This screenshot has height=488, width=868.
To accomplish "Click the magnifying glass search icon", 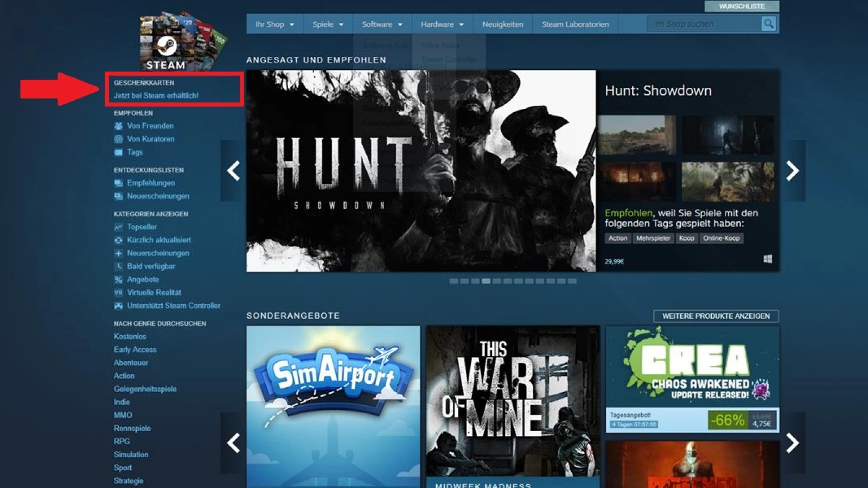I will click(x=768, y=24).
